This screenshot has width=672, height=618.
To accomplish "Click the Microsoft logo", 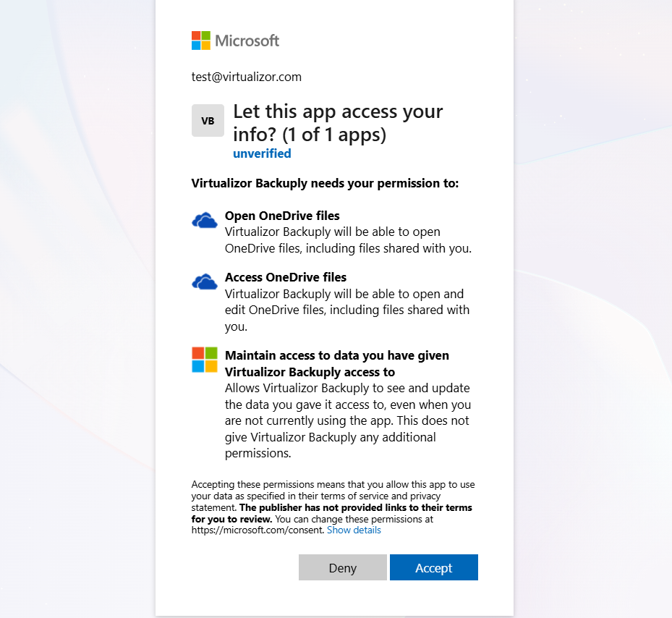I will click(x=235, y=41).
